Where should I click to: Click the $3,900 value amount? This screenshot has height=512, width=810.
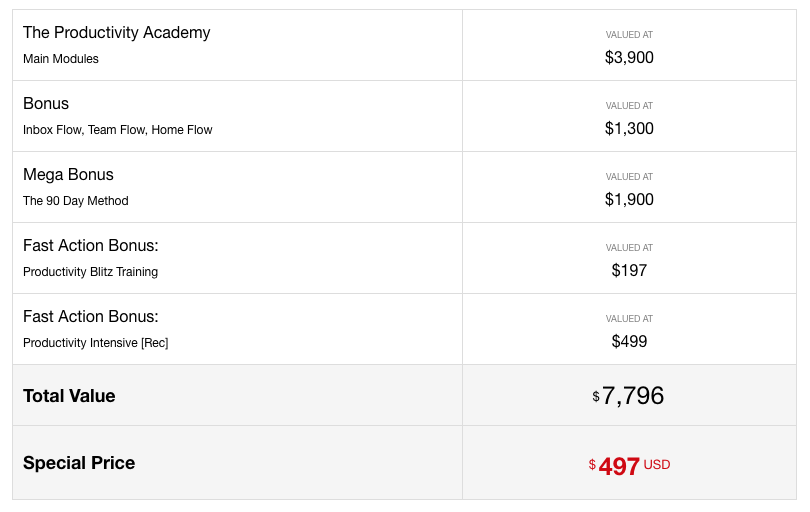point(629,58)
